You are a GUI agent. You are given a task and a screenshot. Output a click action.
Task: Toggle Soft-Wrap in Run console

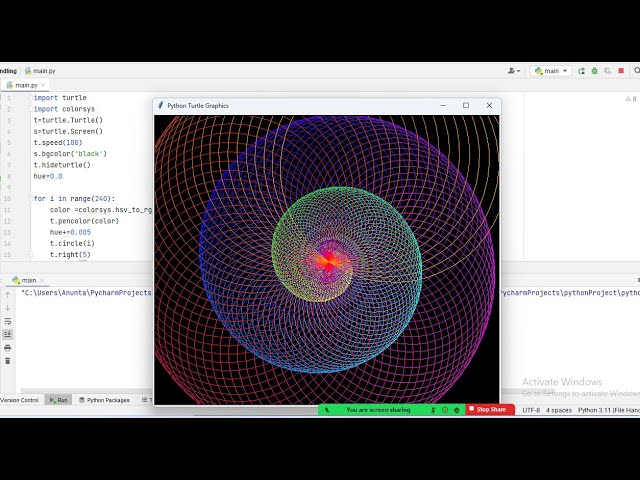point(7,321)
